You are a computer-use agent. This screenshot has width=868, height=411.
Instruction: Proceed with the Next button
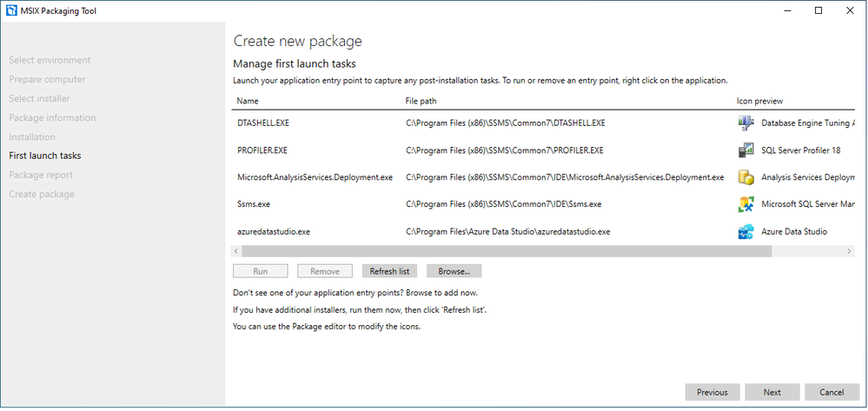click(x=772, y=392)
